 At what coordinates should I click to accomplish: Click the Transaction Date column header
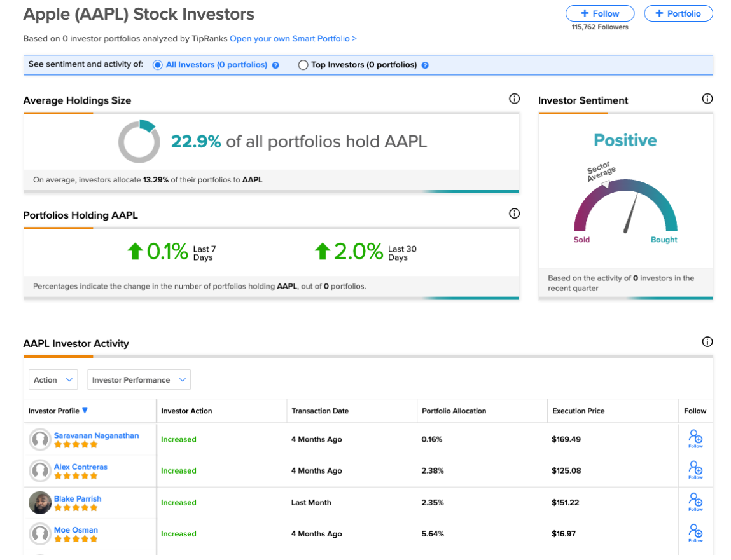320,411
